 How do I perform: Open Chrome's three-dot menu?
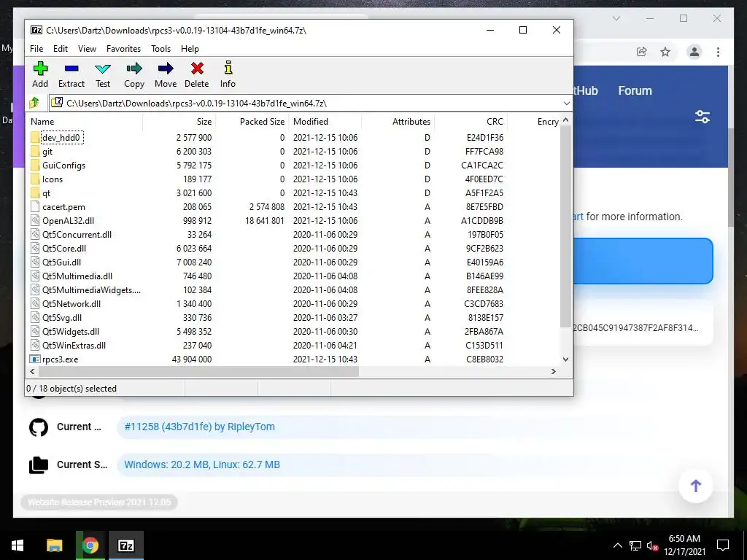pos(718,52)
